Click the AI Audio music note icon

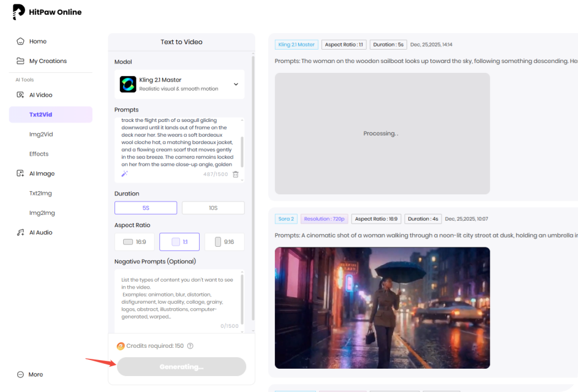click(x=20, y=233)
